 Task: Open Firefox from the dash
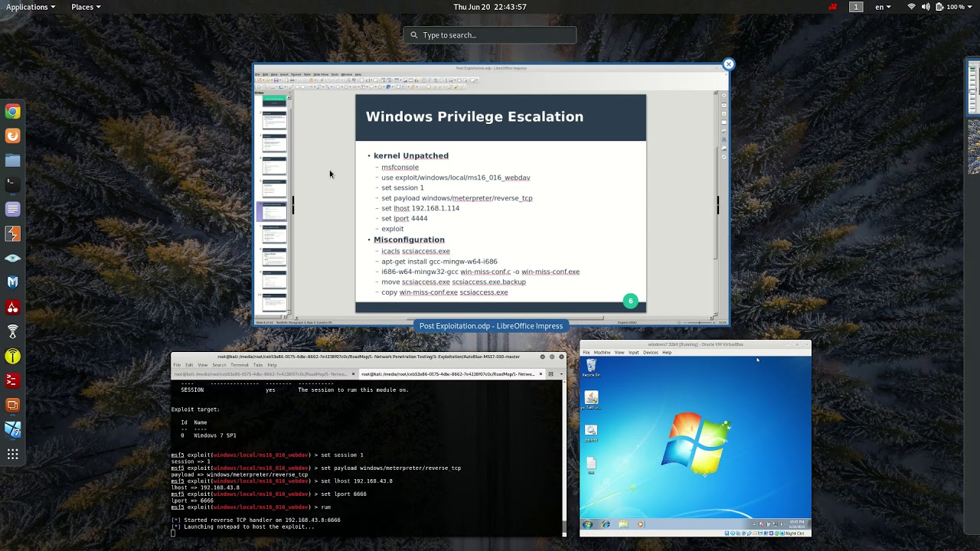point(12,135)
